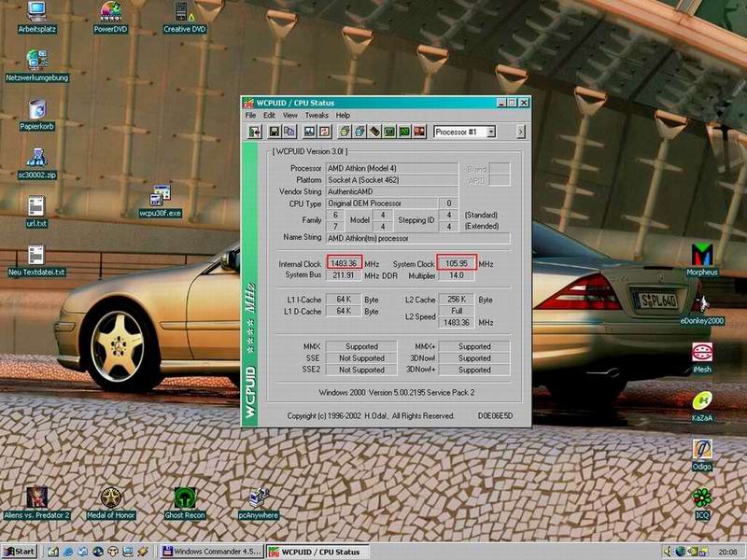Image resolution: width=747 pixels, height=560 pixels.
Task: Minimize the WCPUID window
Action: coord(501,103)
